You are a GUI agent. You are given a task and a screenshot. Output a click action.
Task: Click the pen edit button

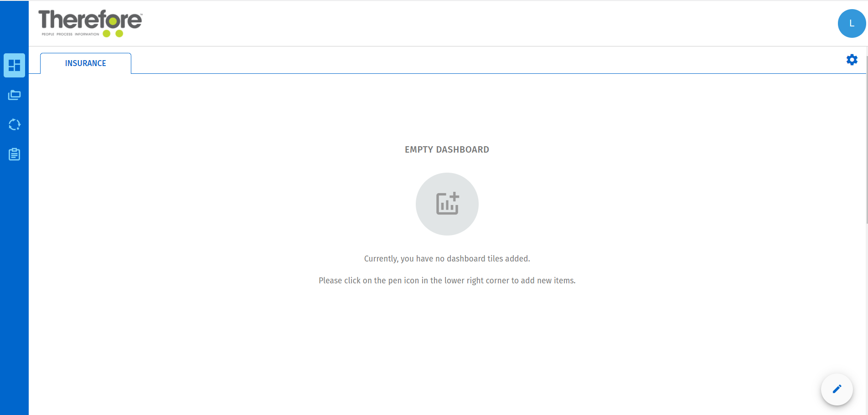(837, 389)
